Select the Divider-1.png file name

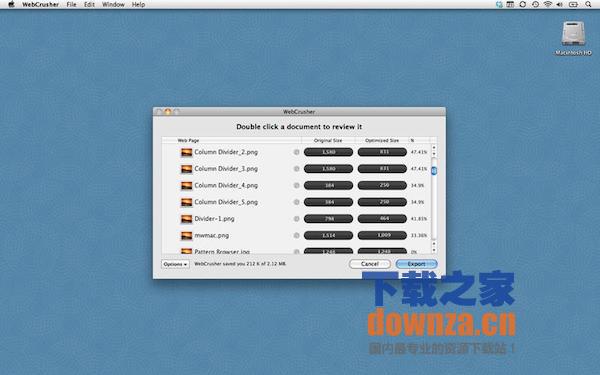pyautogui.click(x=214, y=219)
